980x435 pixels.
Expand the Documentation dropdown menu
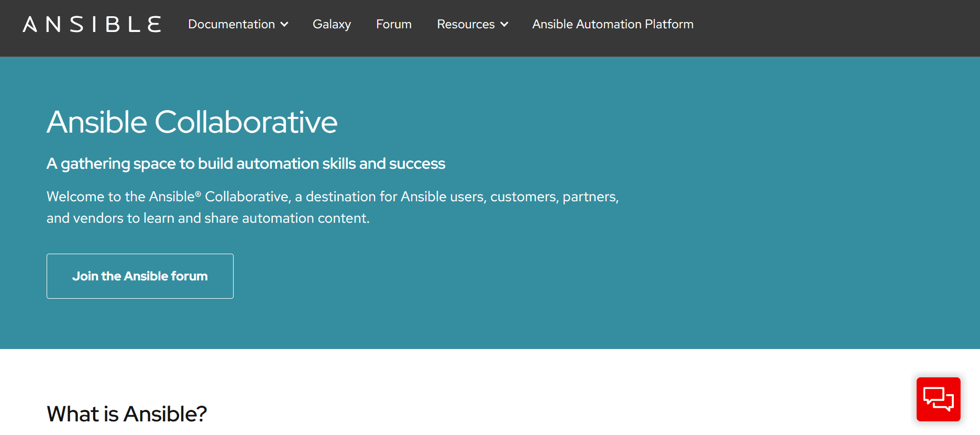238,24
